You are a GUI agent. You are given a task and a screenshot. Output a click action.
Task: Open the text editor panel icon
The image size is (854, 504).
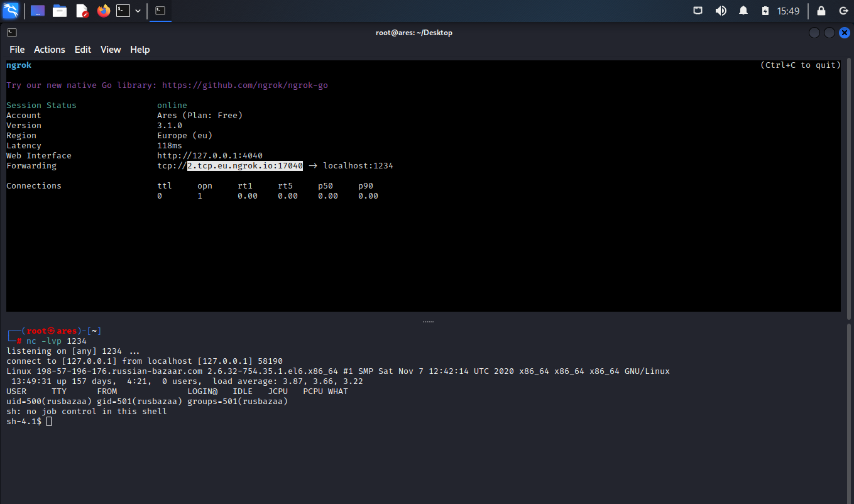pyautogui.click(x=82, y=11)
